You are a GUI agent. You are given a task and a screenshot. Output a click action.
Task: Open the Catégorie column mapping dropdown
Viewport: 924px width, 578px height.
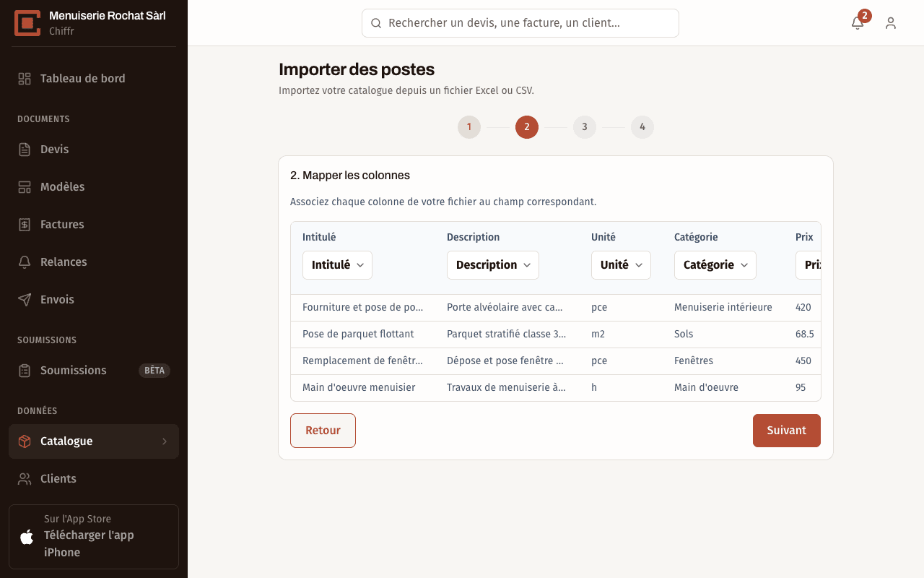click(715, 265)
